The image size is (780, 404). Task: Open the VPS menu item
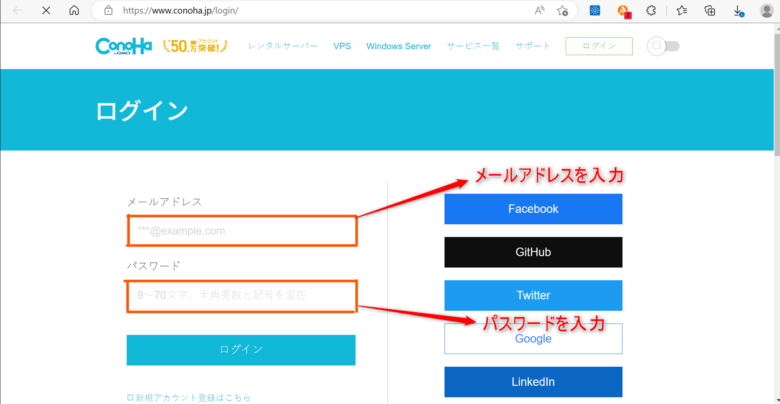point(342,46)
